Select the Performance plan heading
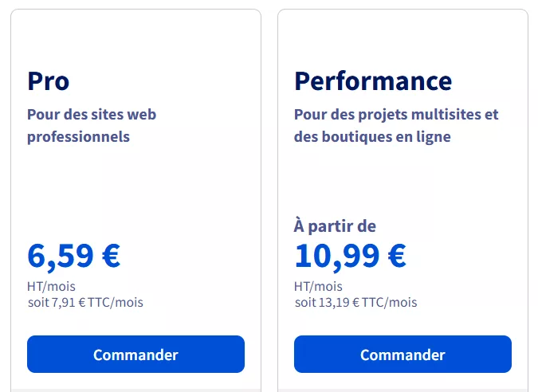The height and width of the screenshot is (392, 538). [x=373, y=80]
